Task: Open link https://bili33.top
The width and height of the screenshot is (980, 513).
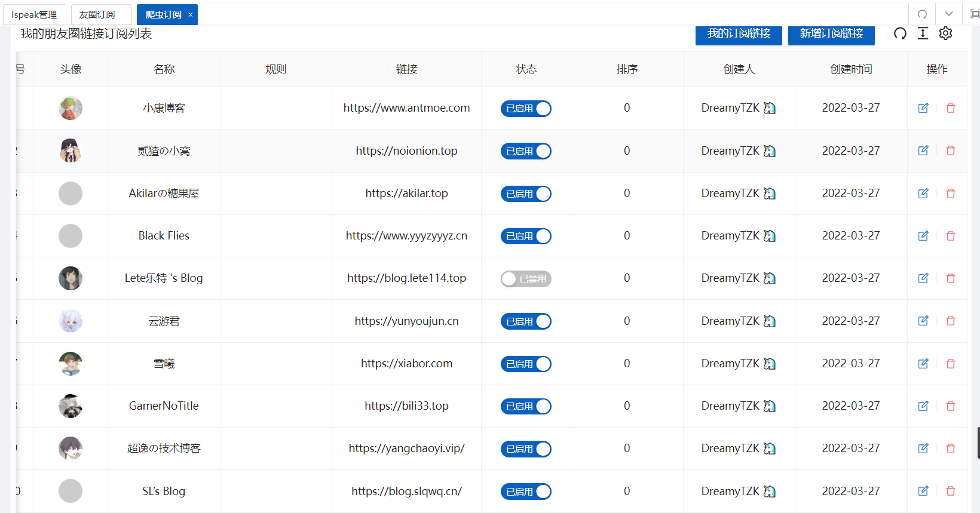Action: click(x=406, y=406)
